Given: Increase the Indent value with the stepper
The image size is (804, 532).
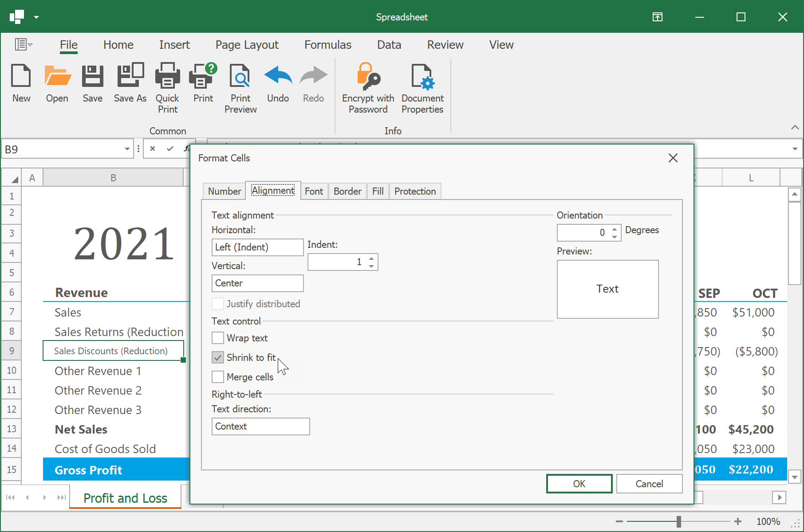Looking at the screenshot, I should click(x=371, y=258).
